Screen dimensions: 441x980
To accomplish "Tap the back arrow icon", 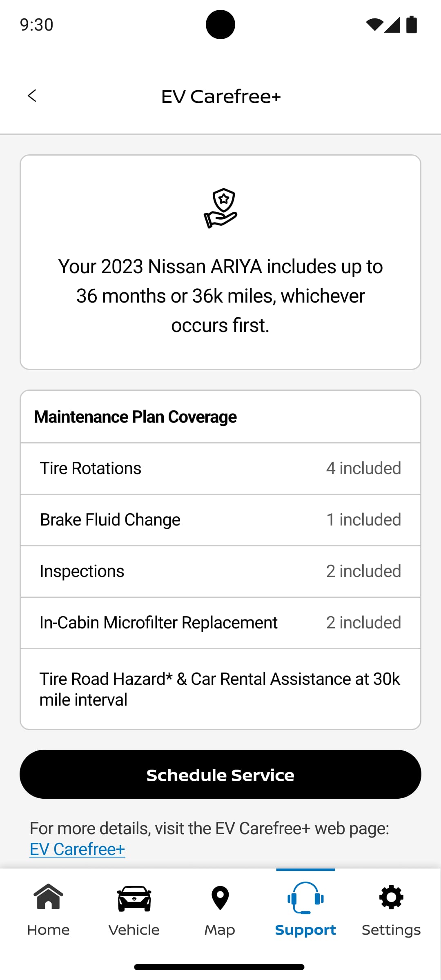I will [x=32, y=96].
